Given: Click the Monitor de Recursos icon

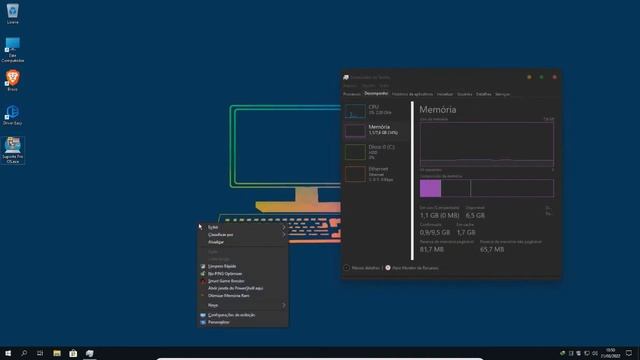Looking at the screenshot, I should point(388,268).
